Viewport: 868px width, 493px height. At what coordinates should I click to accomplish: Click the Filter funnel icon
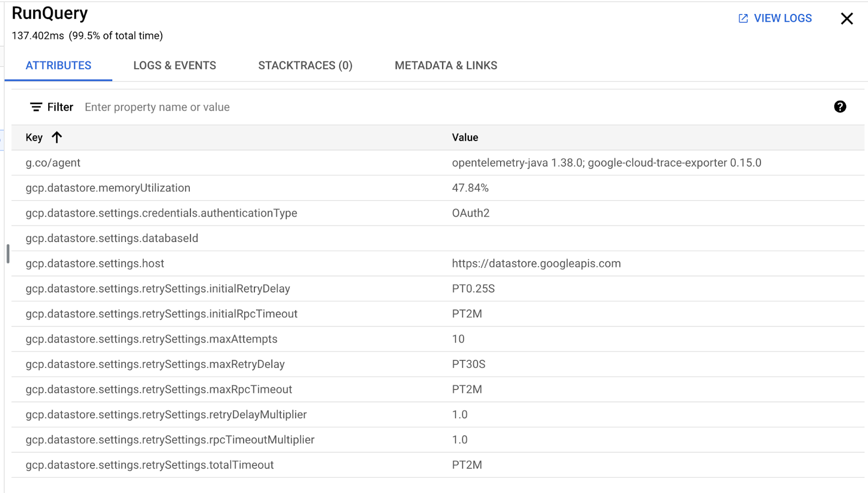click(36, 107)
